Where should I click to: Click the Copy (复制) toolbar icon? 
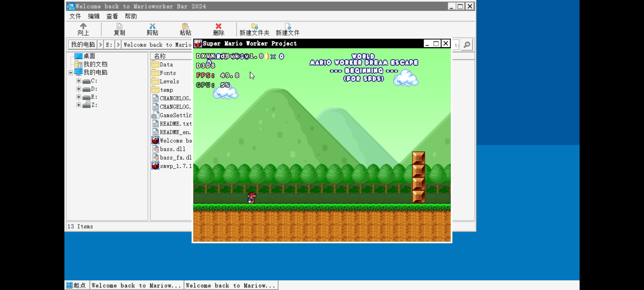(x=119, y=26)
